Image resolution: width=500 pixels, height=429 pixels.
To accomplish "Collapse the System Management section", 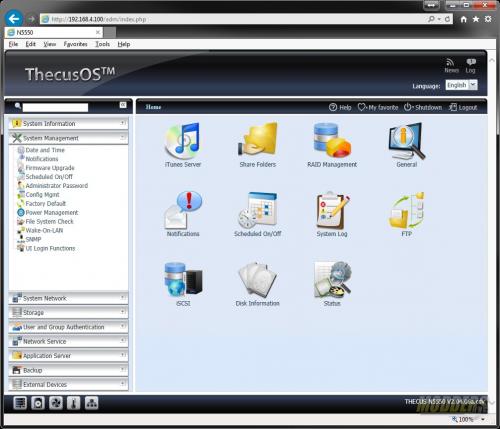I will pyautogui.click(x=68, y=138).
